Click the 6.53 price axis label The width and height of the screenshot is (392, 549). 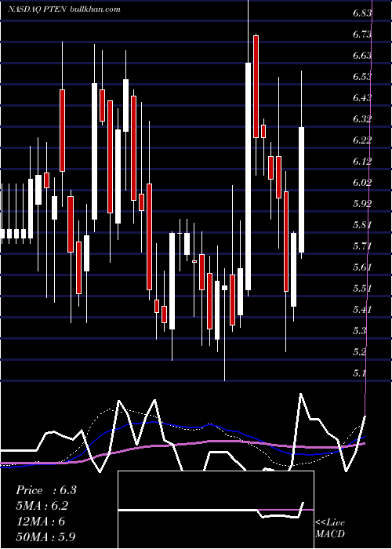pyautogui.click(x=362, y=77)
